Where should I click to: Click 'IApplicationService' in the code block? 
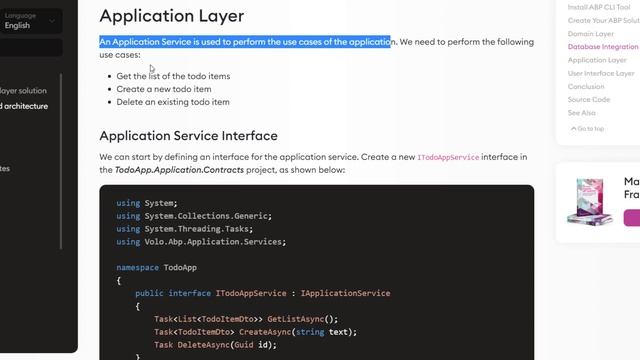(345, 293)
